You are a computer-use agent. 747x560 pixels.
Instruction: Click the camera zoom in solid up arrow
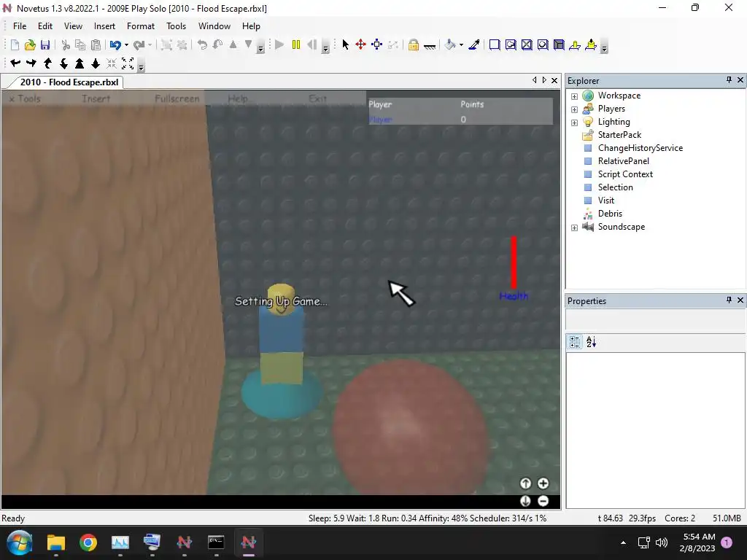[80, 63]
